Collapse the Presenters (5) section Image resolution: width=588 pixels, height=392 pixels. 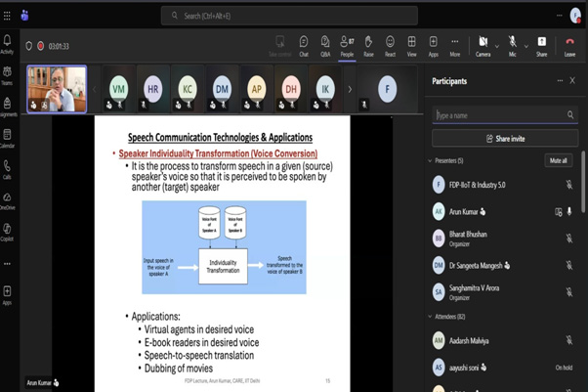click(430, 160)
